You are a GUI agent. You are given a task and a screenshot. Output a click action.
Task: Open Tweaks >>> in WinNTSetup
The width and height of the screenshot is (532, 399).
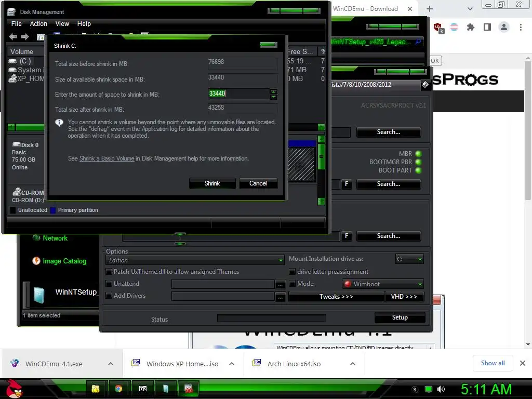pos(336,297)
